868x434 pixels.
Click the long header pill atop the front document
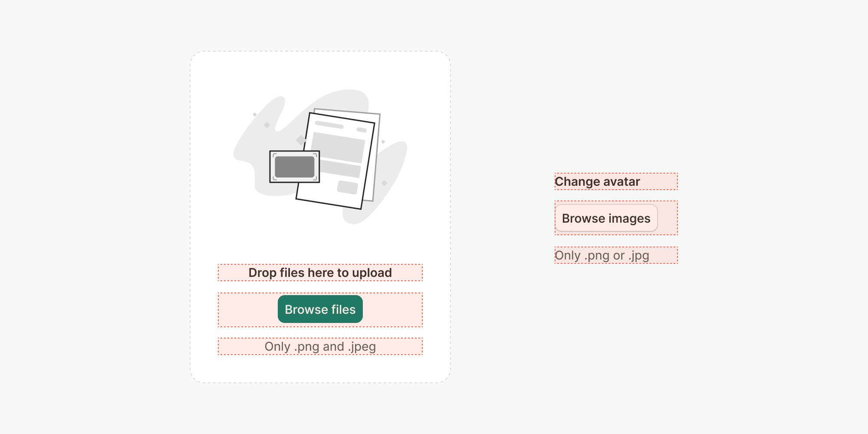click(x=329, y=125)
